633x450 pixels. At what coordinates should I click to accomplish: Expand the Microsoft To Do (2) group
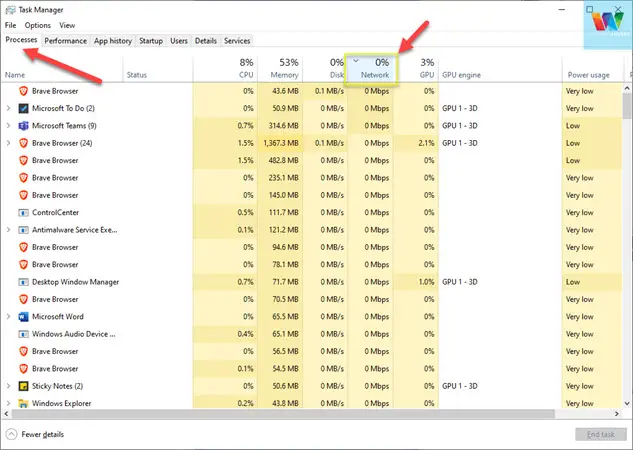[x=8, y=108]
